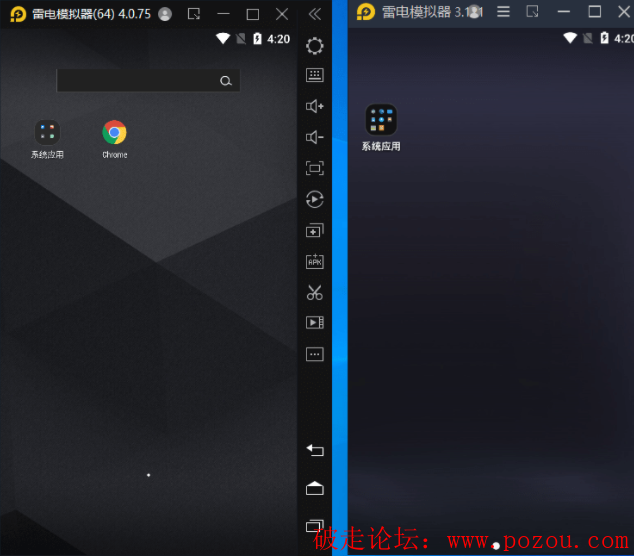Open recent apps button in sidebar
The width and height of the screenshot is (634, 556).
pos(315,526)
